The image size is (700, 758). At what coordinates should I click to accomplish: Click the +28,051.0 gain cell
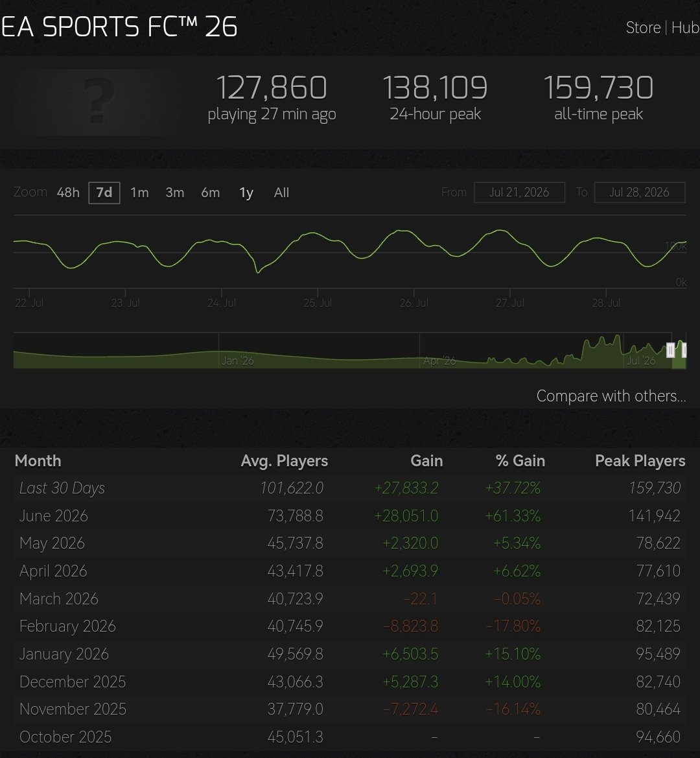[406, 515]
